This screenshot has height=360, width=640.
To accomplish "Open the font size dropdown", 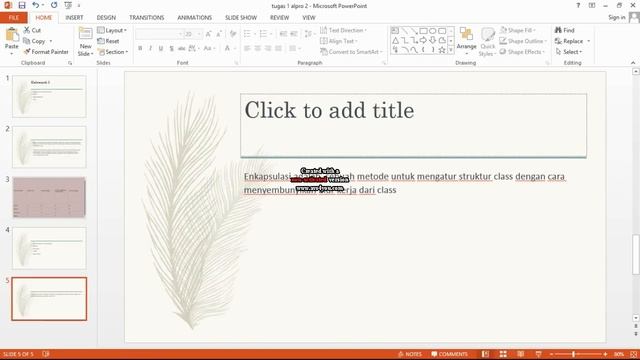I will [200, 34].
